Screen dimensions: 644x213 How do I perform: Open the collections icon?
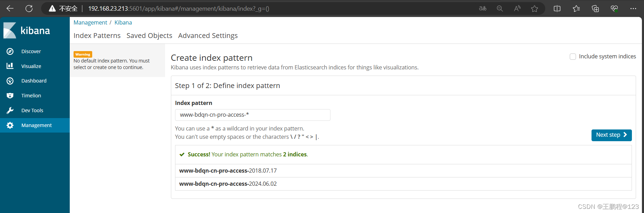[x=595, y=9]
